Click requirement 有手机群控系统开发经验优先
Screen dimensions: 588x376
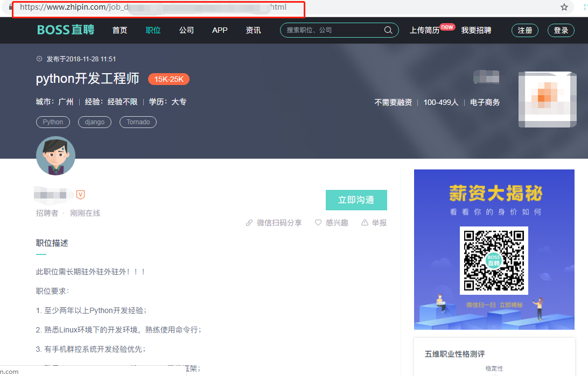click(91, 350)
